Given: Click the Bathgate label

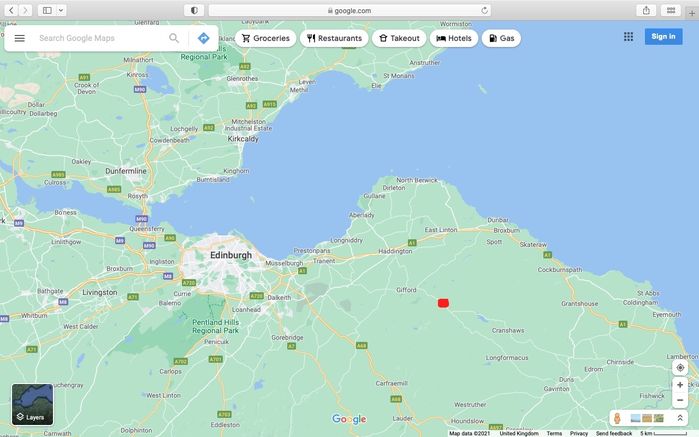Looking at the screenshot, I should [50, 291].
